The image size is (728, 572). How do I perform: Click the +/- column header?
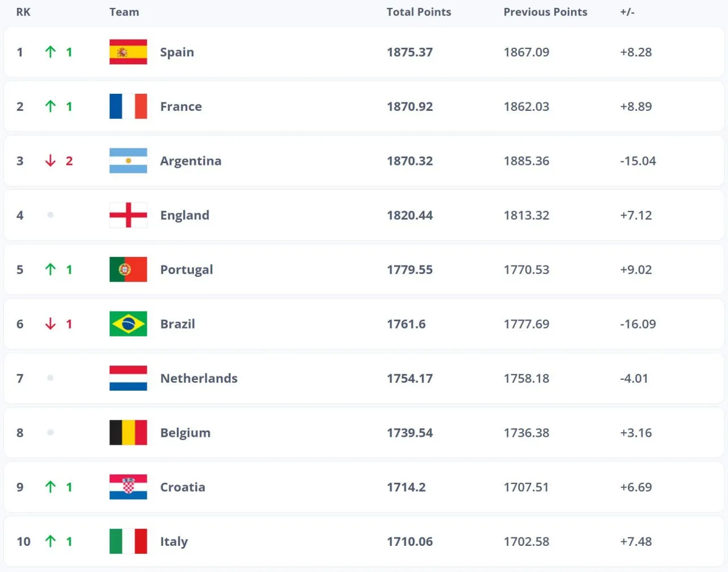coord(627,12)
